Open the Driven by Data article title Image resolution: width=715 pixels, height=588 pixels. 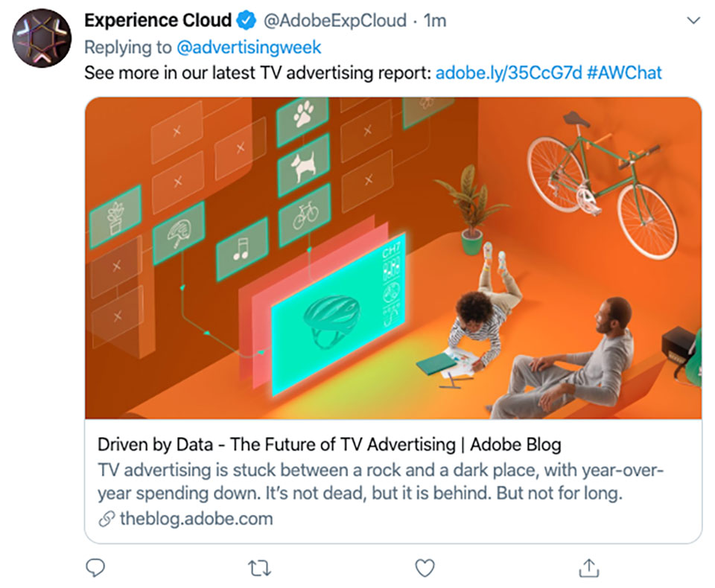click(329, 444)
